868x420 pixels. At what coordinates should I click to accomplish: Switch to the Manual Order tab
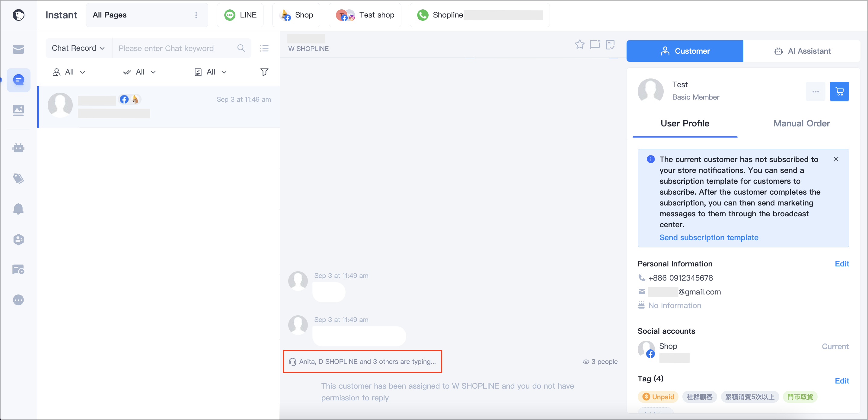point(801,123)
